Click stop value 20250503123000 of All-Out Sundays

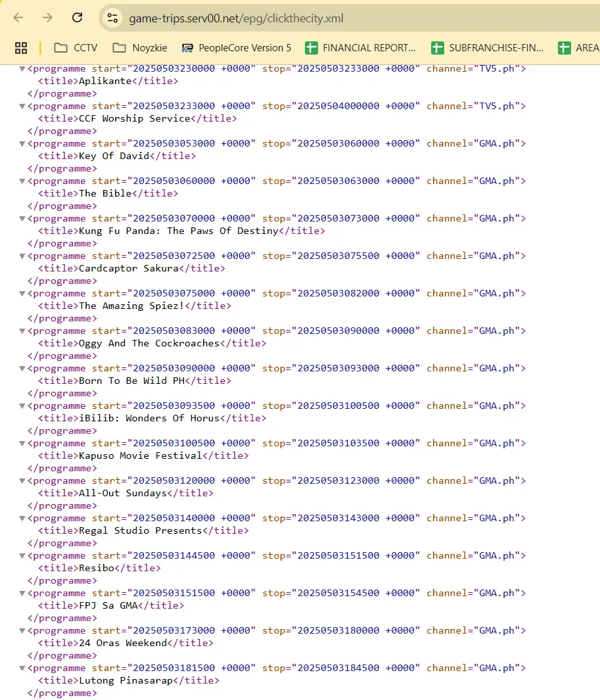click(x=338, y=482)
